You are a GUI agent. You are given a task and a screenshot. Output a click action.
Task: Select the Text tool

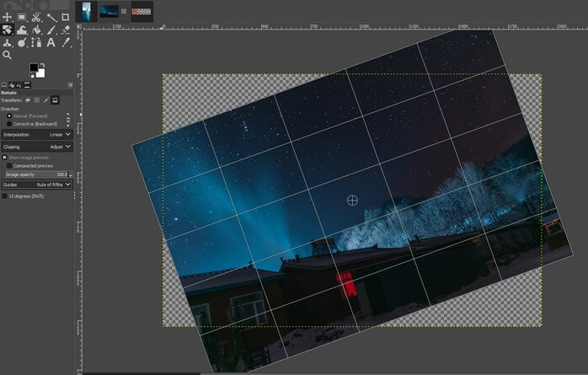click(51, 43)
